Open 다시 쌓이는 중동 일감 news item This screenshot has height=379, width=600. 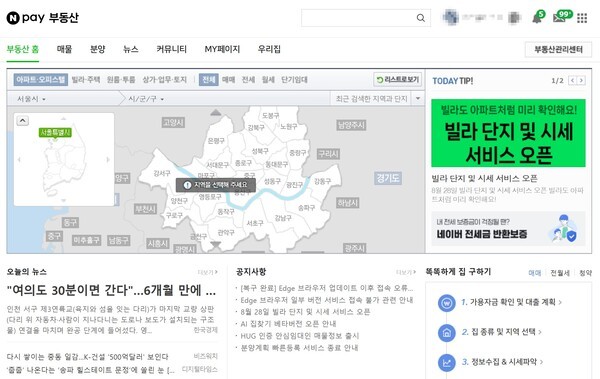[87, 357]
